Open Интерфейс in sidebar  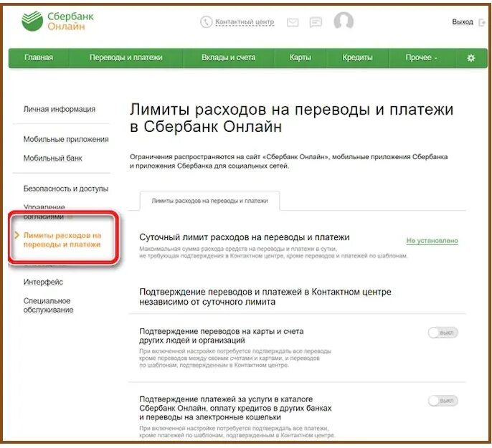[x=43, y=282]
